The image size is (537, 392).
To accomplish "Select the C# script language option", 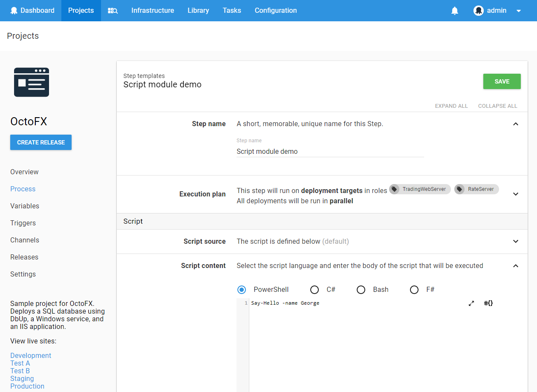I will [315, 290].
